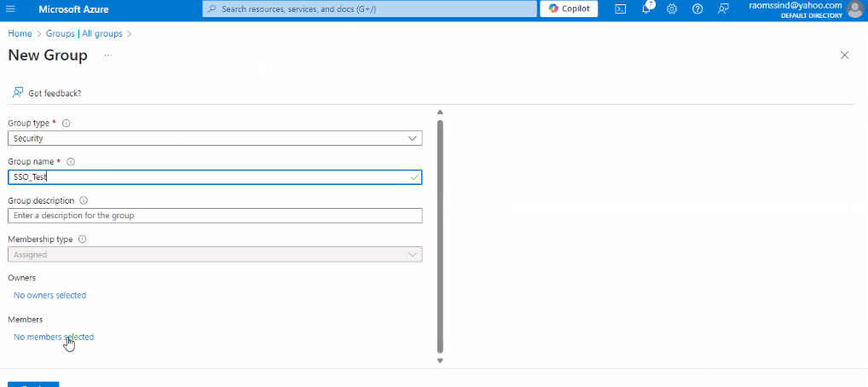
Task: Click the Membership type info icon
Action: (x=83, y=240)
